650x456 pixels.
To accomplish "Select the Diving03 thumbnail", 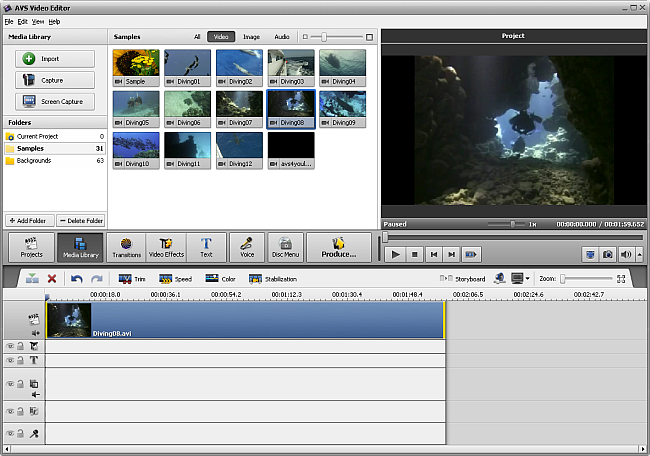I will 291,68.
